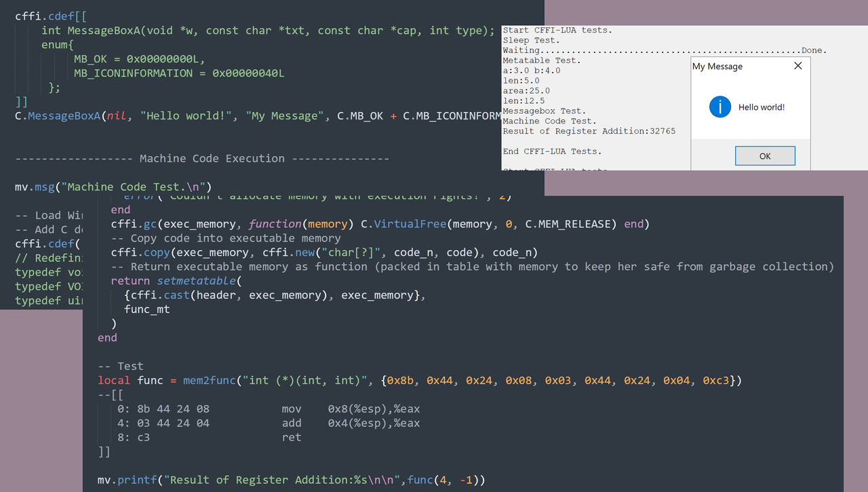Click the '-- Copy code into executable memory' comment

pos(226,238)
